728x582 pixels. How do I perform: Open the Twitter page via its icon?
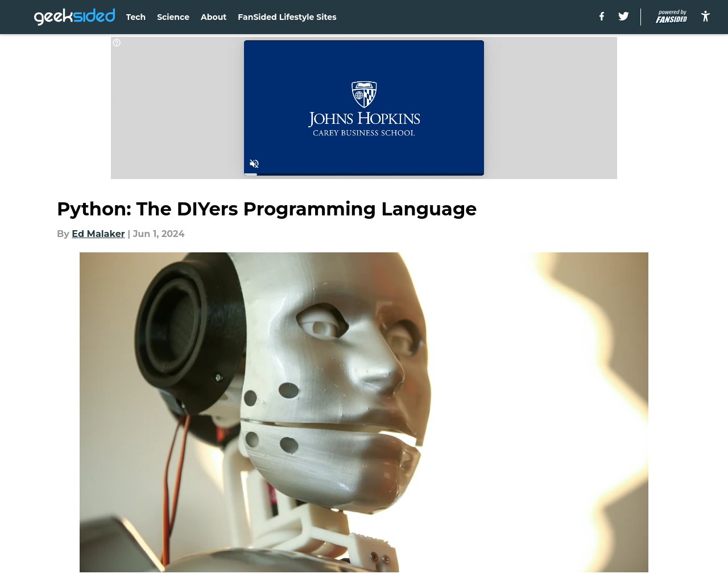click(x=623, y=16)
